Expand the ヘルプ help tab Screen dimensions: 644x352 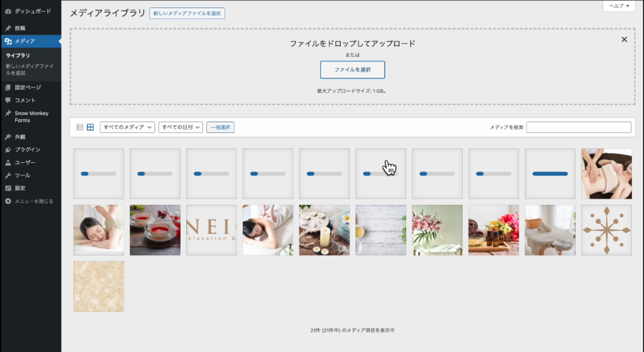(x=619, y=6)
